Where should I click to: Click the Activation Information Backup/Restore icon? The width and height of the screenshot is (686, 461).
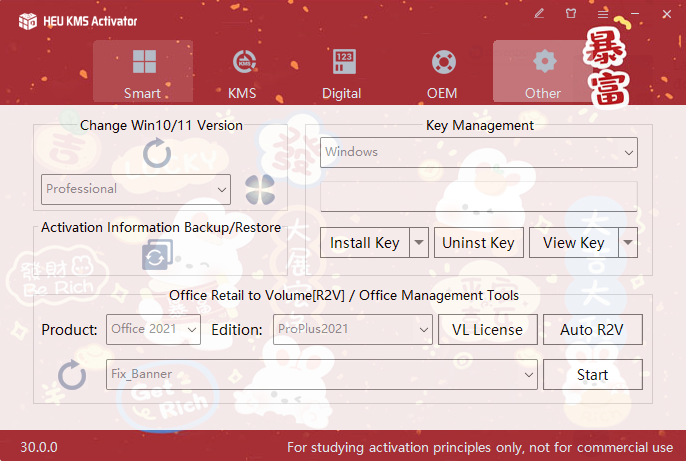pos(157,254)
